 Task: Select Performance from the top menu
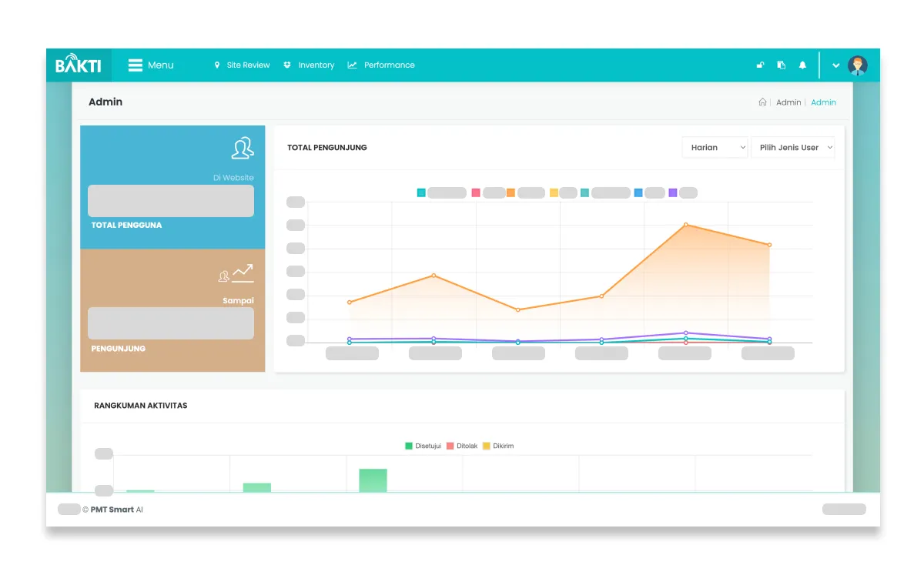coord(388,65)
